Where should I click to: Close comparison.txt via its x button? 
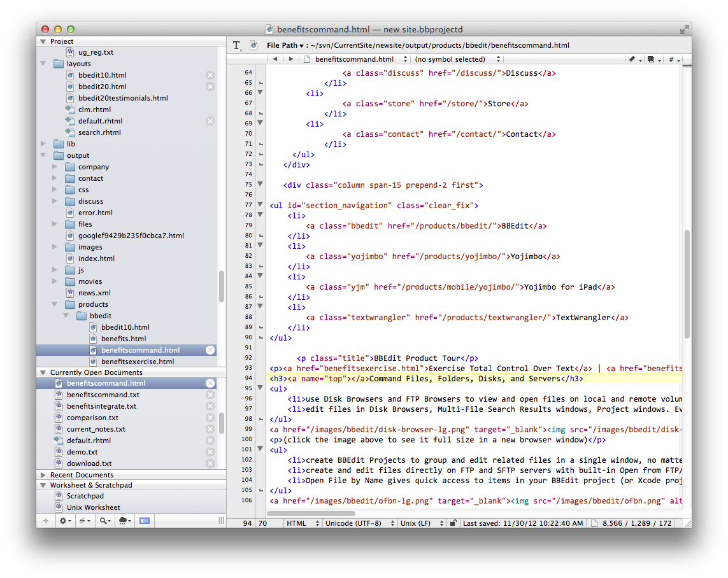[x=210, y=418]
